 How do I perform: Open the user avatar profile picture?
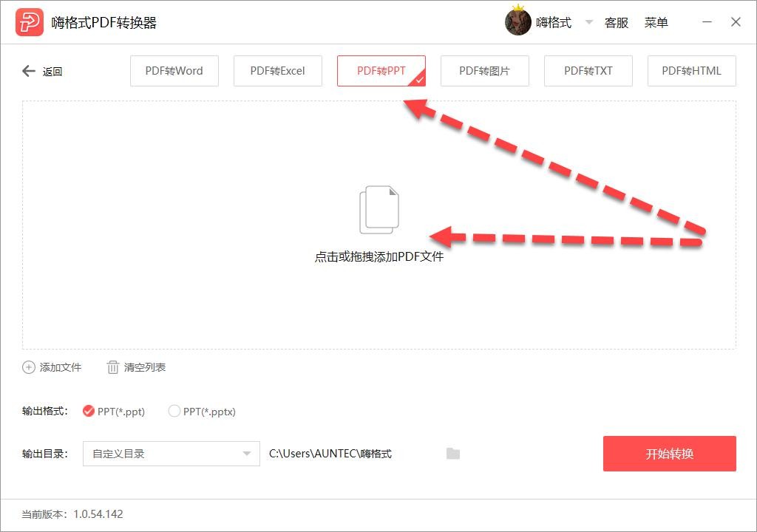coord(517,22)
